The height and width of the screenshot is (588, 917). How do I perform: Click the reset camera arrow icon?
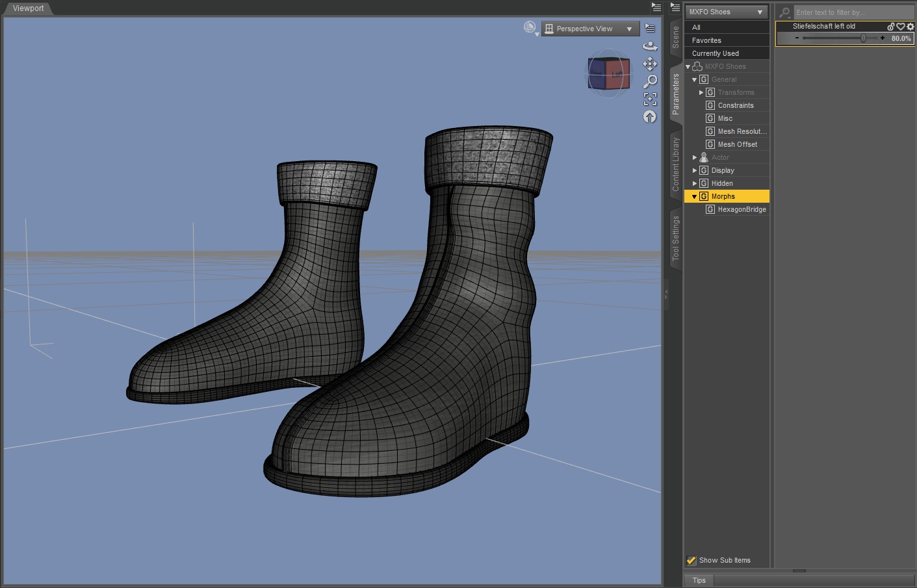[650, 116]
